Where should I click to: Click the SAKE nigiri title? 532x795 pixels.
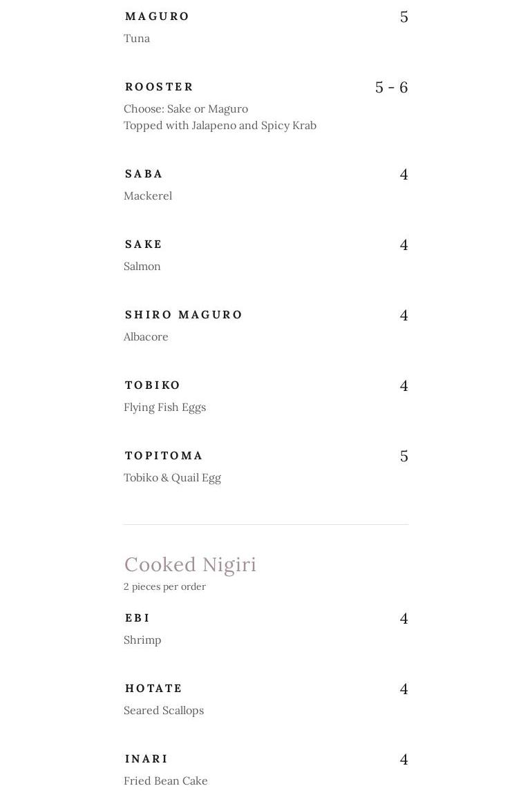[x=144, y=244]
